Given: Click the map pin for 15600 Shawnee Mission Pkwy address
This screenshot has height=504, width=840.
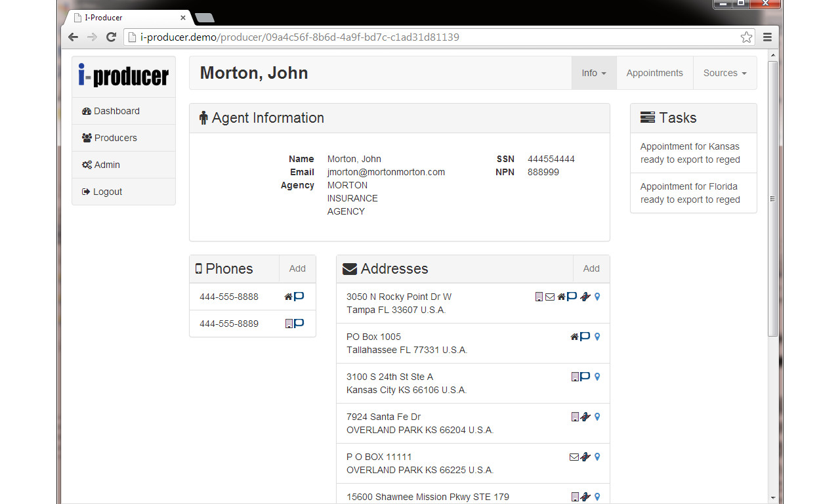Looking at the screenshot, I should (597, 497).
